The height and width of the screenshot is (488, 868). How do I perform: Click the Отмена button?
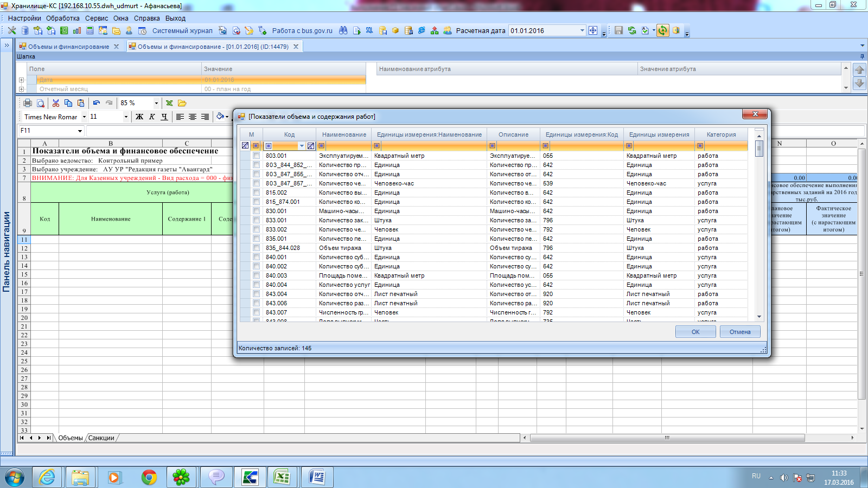coord(739,332)
